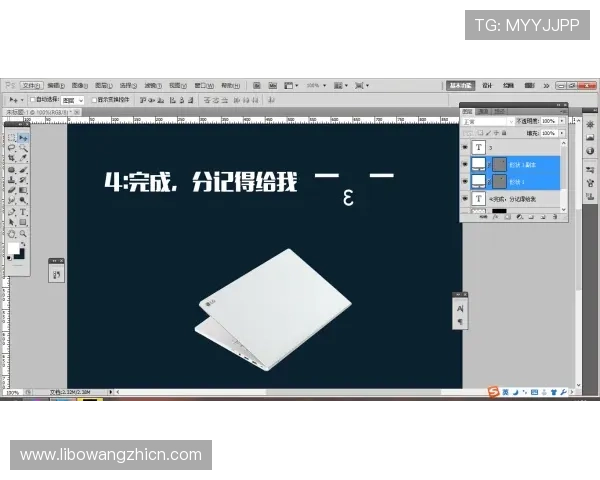Swap foreground and background colors

pyautogui.click(x=23, y=244)
